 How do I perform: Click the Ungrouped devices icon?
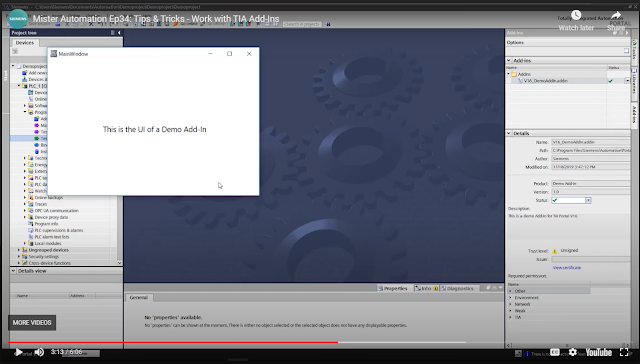click(x=25, y=250)
